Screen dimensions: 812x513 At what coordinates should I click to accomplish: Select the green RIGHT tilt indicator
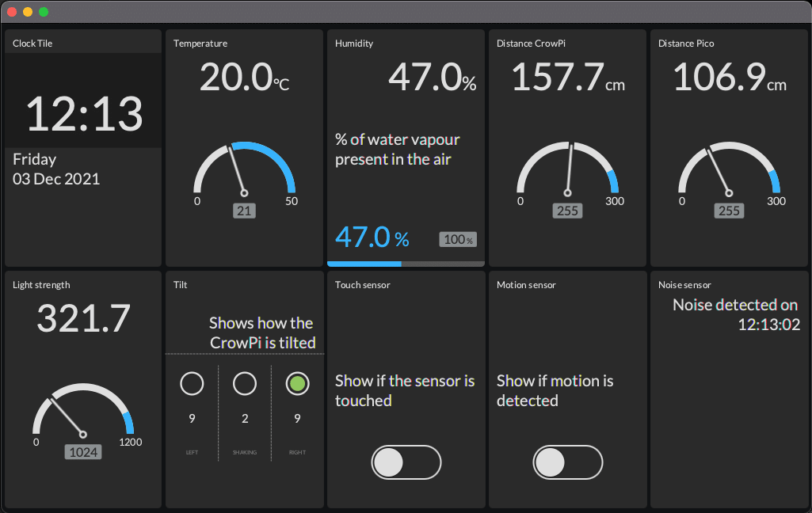pyautogui.click(x=297, y=384)
